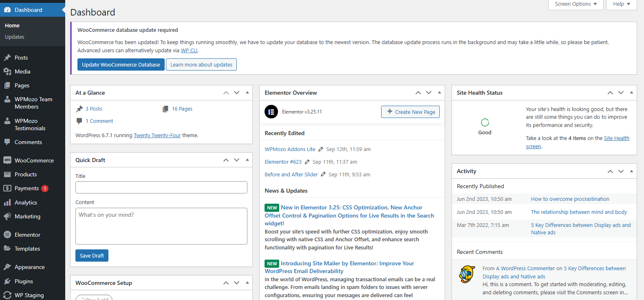Toggle the Quick Draft panel triangle

tap(247, 160)
